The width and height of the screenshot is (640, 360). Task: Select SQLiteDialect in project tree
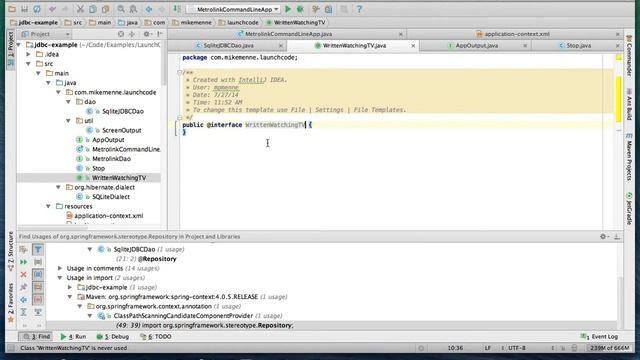point(111,197)
